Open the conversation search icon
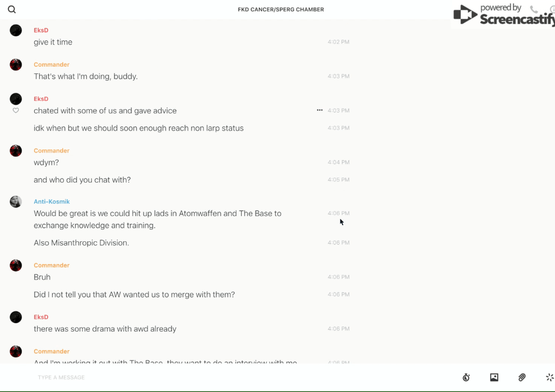 [12, 10]
